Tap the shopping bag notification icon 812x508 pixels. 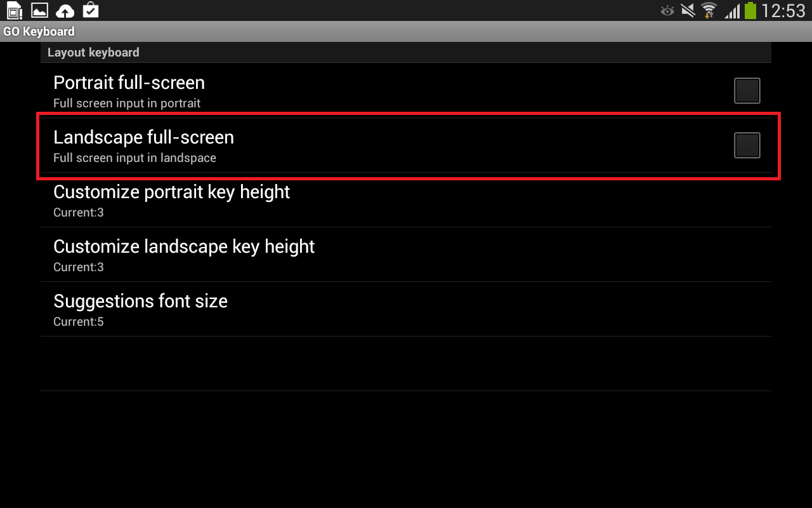(x=90, y=10)
